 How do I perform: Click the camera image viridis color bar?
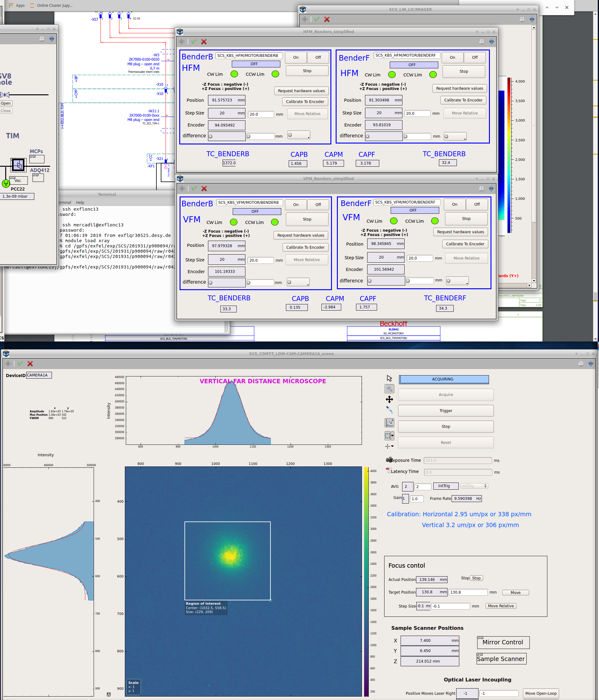click(366, 581)
